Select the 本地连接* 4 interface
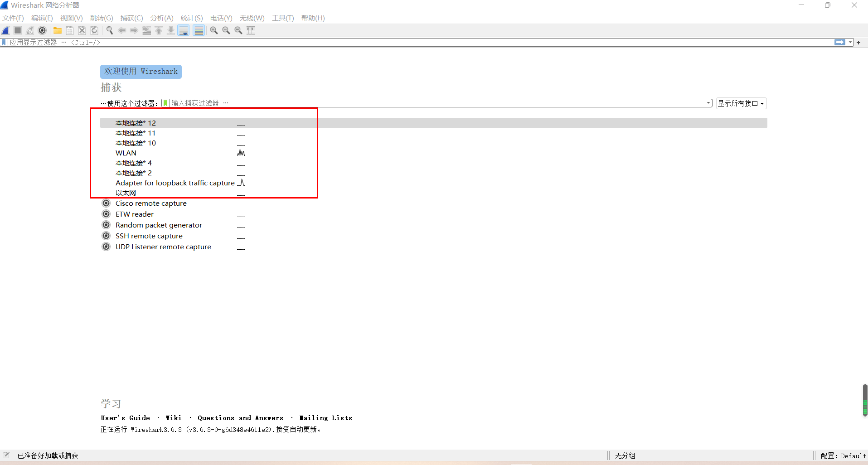This screenshot has width=868, height=465. click(433, 163)
